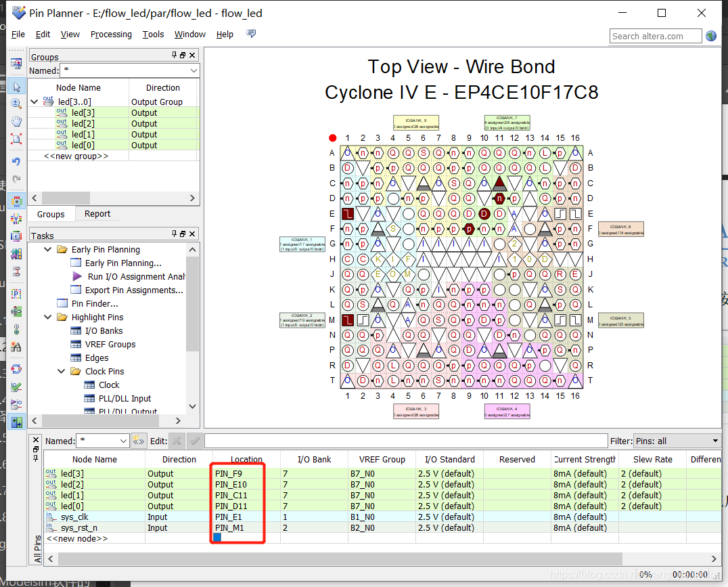Open Early Pin Planning... task

[x=123, y=263]
